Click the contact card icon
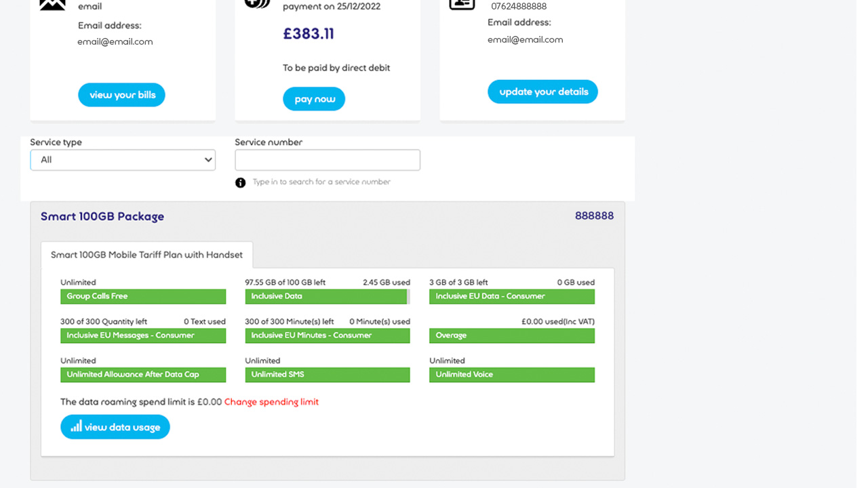This screenshot has height=488, width=868. (462, 4)
